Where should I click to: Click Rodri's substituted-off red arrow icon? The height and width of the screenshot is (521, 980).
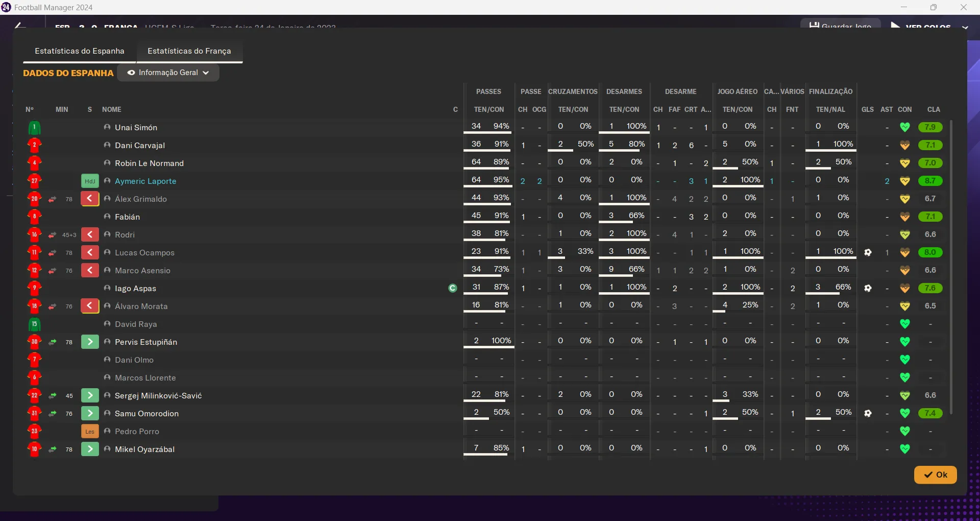click(x=90, y=234)
